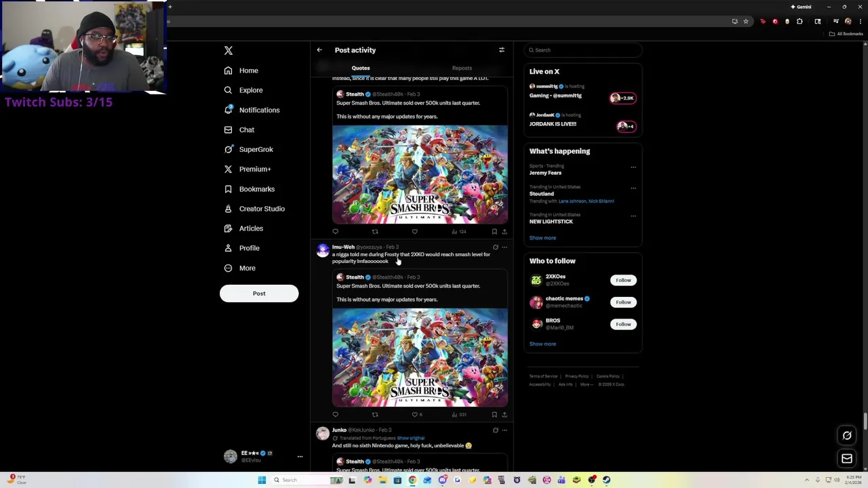
Task: Click the Grok icon on Imu-Weh's post
Action: [x=496, y=247]
